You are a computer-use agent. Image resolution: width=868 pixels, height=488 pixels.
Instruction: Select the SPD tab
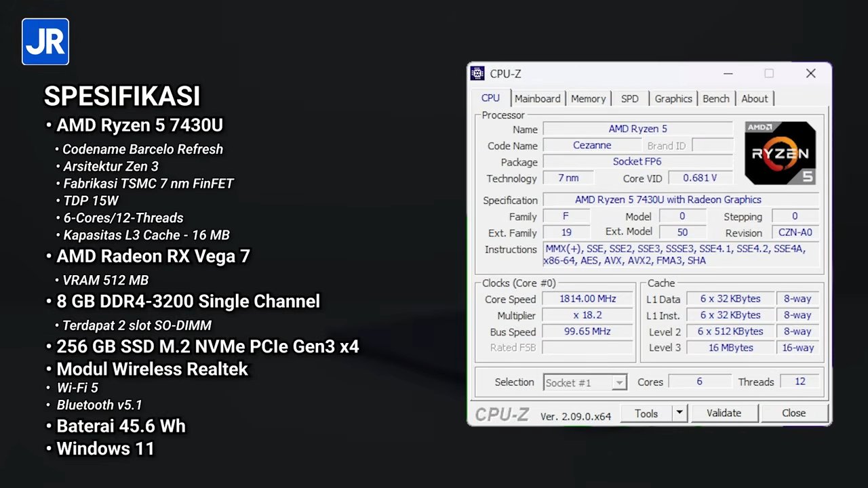(x=629, y=99)
